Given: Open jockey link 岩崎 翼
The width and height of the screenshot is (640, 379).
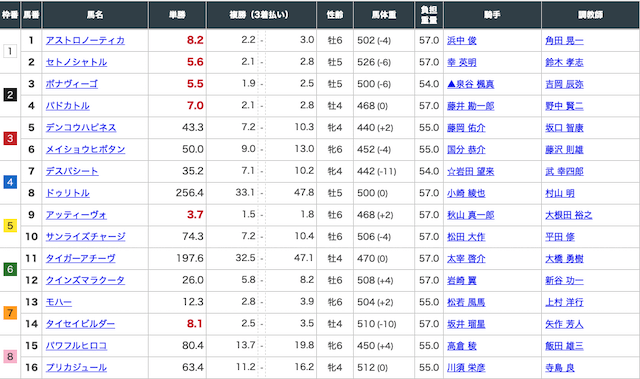Looking at the screenshot, I should coord(462,280).
